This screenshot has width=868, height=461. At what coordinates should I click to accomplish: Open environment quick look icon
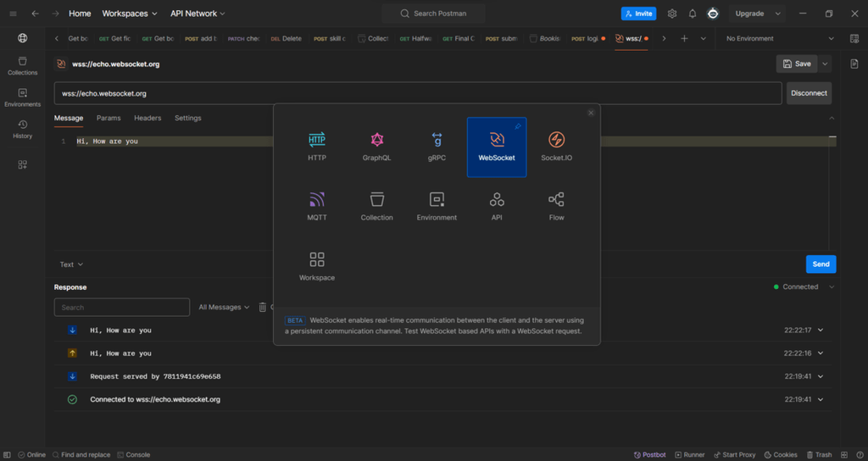(x=854, y=38)
